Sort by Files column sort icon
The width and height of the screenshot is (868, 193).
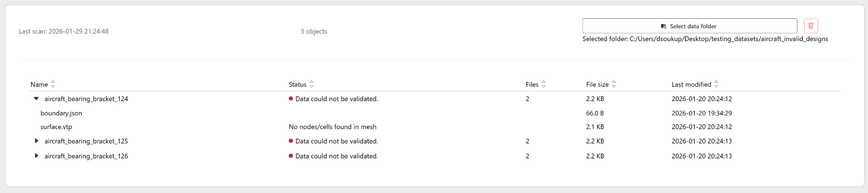coord(544,84)
